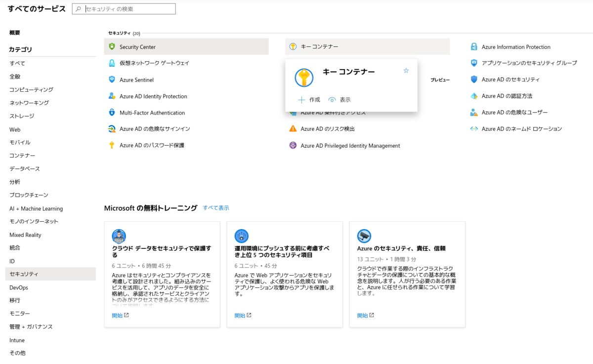Screen dimensions: 593x364
Task: Click the Azure Information Protection icon
Action: coord(474,47)
